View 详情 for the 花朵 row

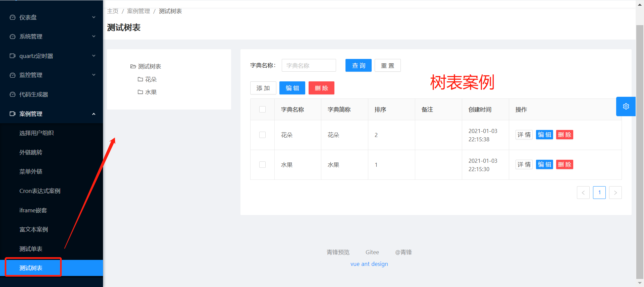tap(524, 135)
